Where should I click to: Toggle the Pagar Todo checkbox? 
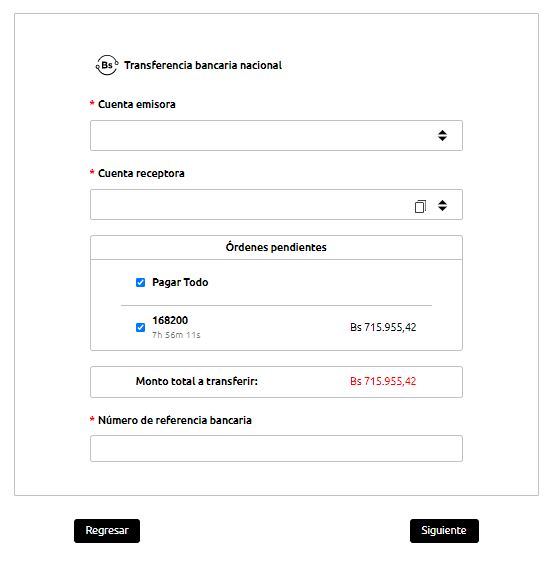141,283
